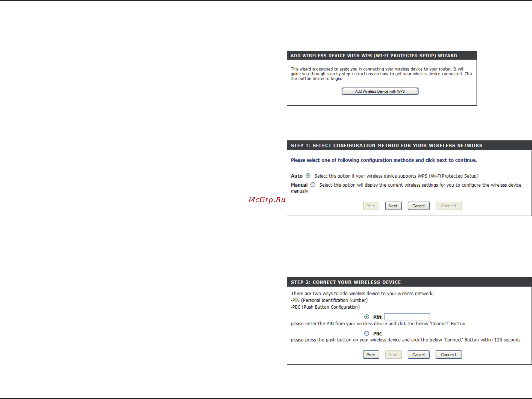
Task: Click the disabled Prev button in Step 1
Action: point(371,206)
